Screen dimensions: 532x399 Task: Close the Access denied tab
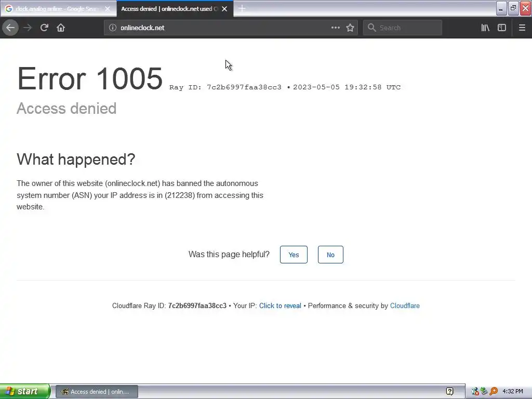[x=224, y=9]
